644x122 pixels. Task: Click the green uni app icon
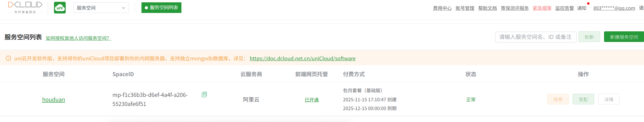coord(60,8)
